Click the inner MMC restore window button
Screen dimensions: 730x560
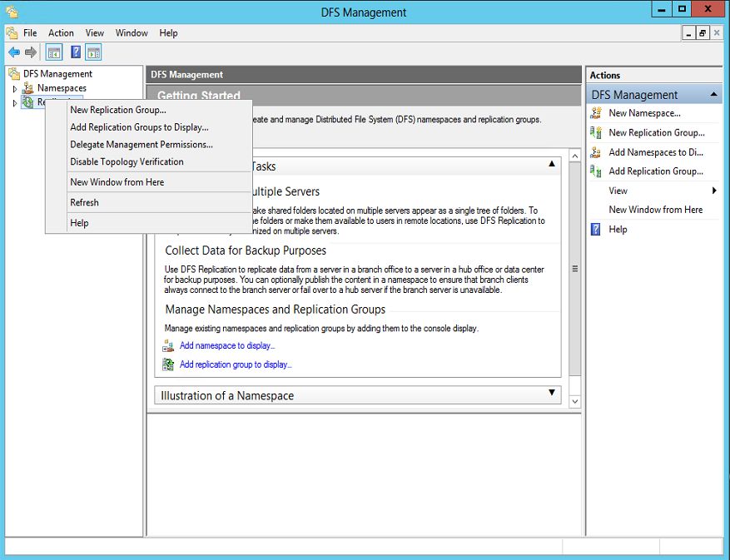702,33
